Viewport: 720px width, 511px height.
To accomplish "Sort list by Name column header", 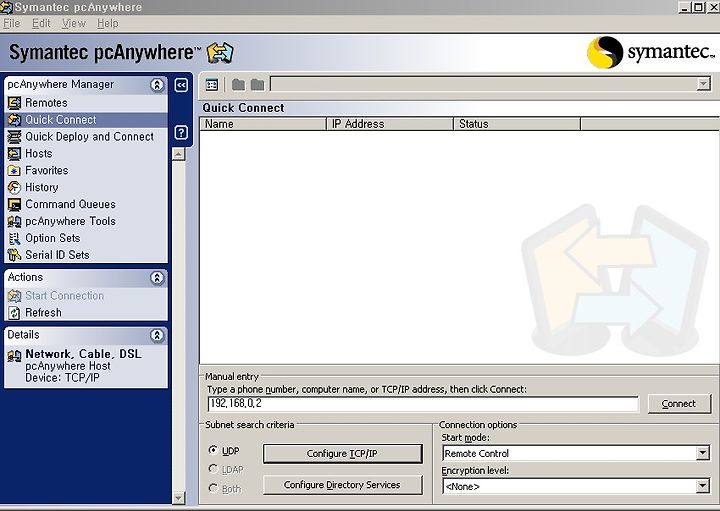I will click(x=263, y=124).
